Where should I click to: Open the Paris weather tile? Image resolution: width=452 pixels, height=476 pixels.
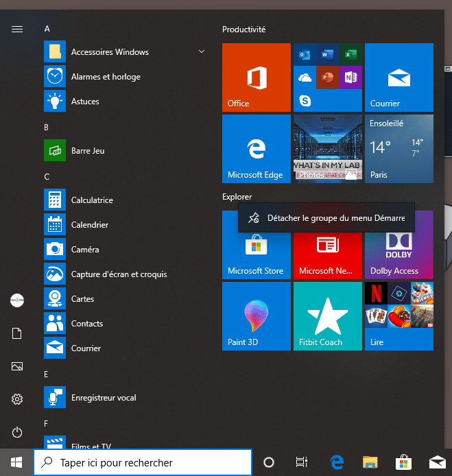(399, 149)
